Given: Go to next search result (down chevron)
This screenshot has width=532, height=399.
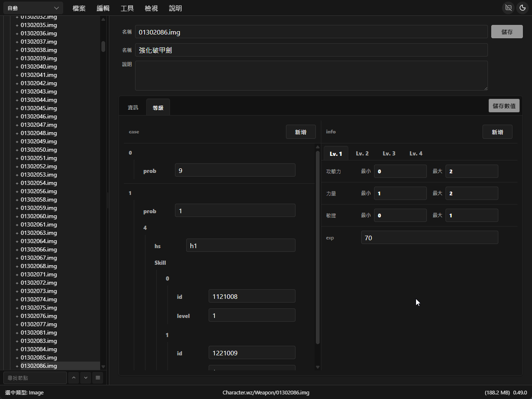Looking at the screenshot, I should (x=86, y=378).
